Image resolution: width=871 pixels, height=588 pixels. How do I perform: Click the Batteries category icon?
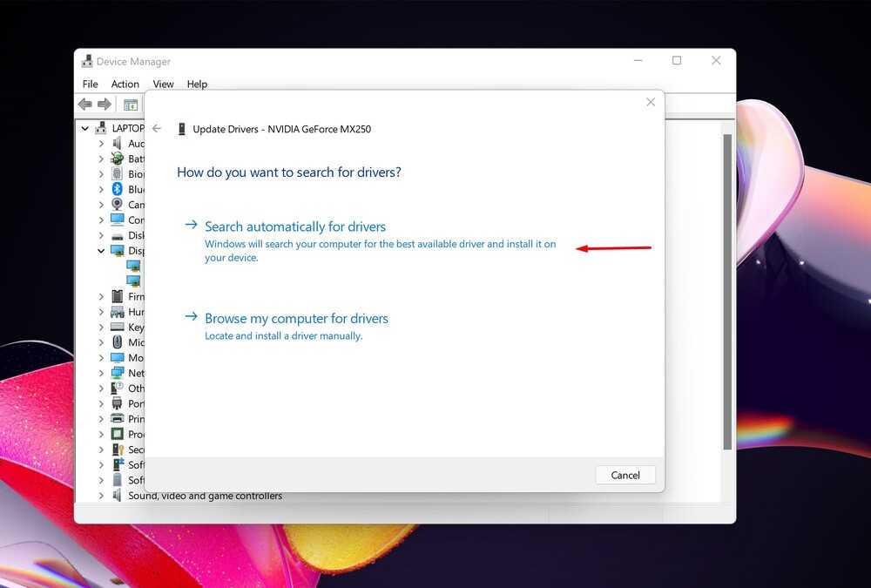click(117, 159)
